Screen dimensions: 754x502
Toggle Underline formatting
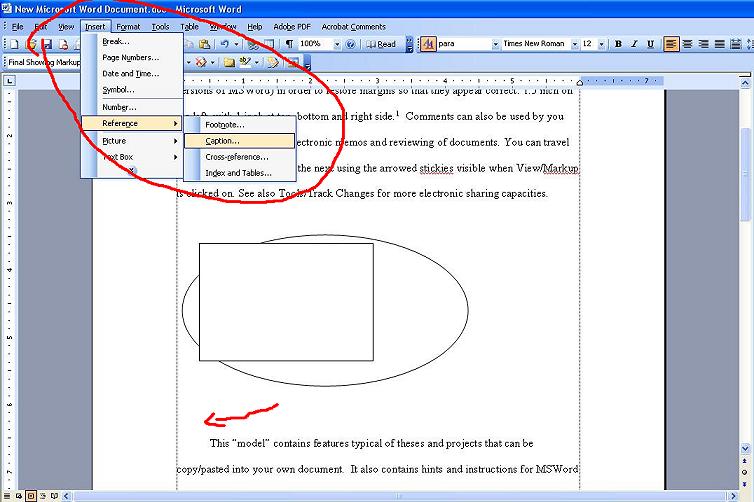[648, 44]
